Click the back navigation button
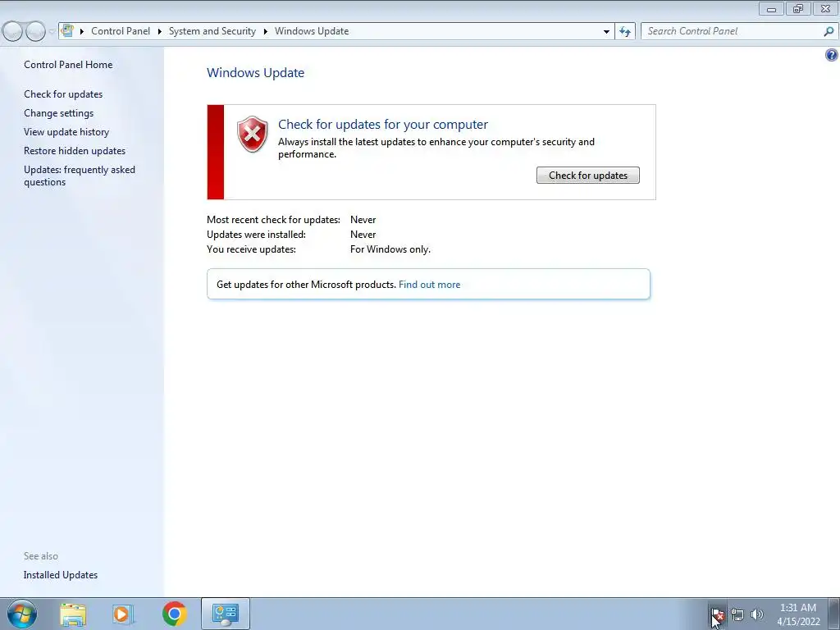The height and width of the screenshot is (630, 840). tap(12, 32)
